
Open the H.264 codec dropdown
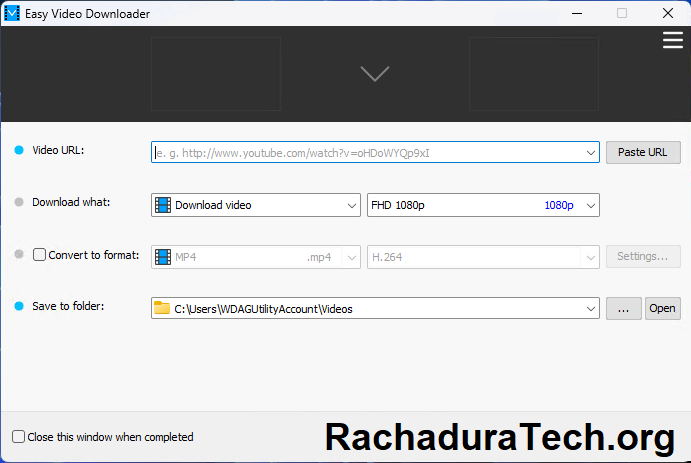[x=591, y=257]
